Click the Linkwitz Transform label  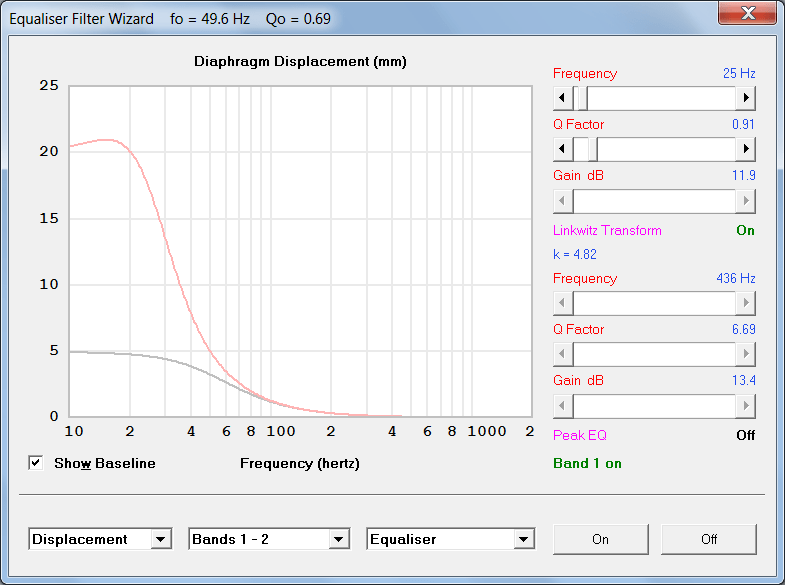click(x=607, y=230)
